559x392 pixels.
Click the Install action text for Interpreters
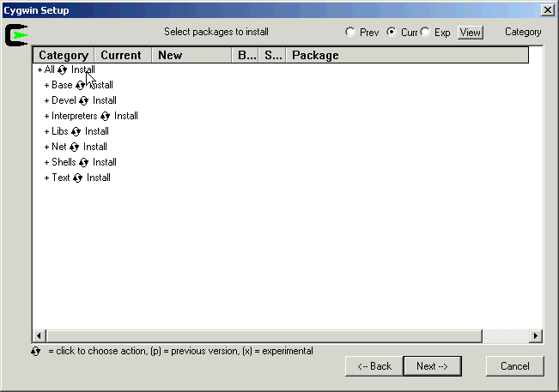click(x=126, y=116)
